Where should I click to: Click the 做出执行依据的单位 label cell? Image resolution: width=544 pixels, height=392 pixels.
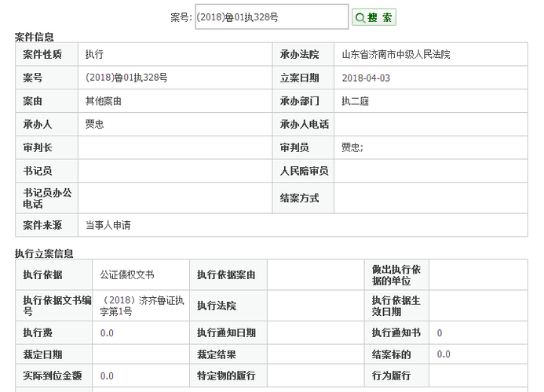coord(396,275)
